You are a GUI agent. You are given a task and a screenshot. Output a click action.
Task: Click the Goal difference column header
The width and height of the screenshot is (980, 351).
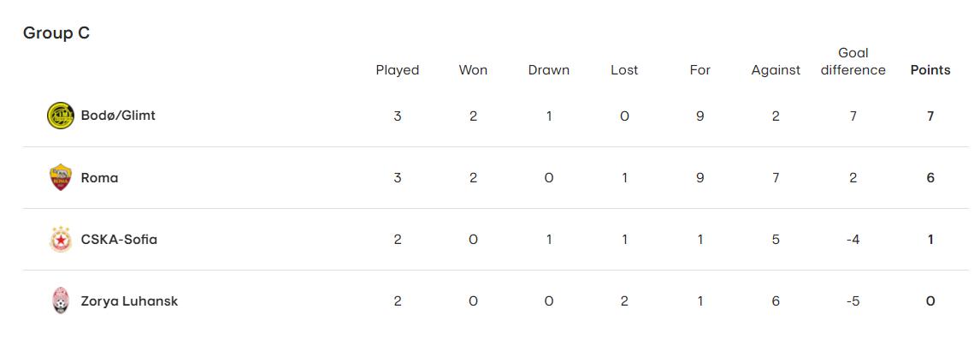coord(853,62)
